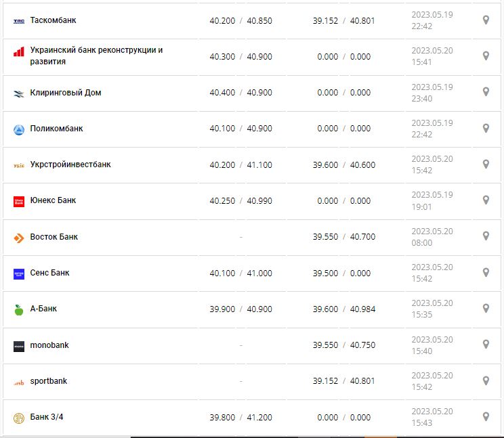
Task: Open the Восток Банк map pin
Action: 486,236
